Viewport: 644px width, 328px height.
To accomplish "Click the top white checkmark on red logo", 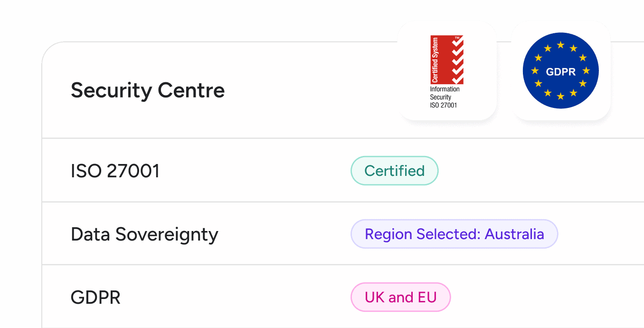I will click(x=457, y=43).
